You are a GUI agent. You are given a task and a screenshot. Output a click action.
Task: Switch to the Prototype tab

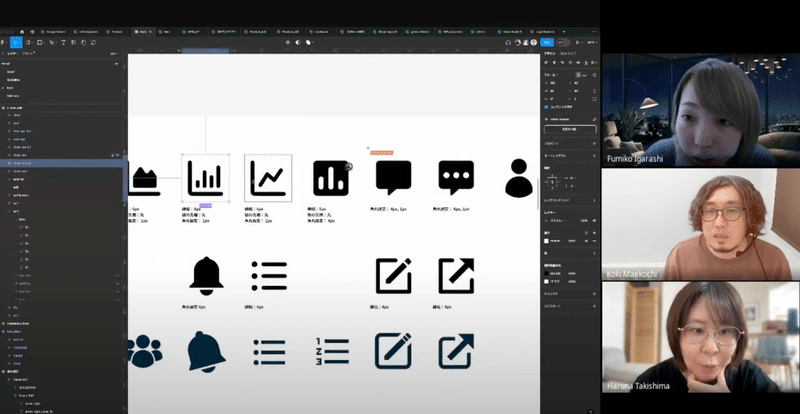tap(567, 54)
